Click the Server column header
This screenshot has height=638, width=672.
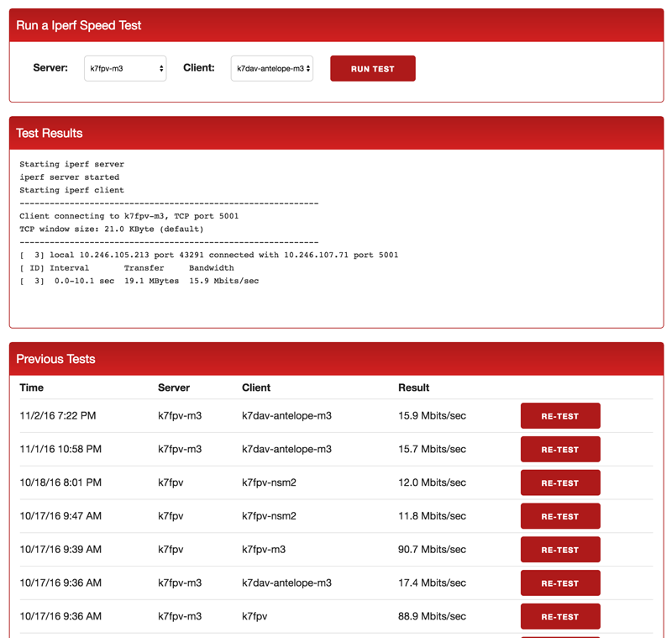click(x=174, y=388)
